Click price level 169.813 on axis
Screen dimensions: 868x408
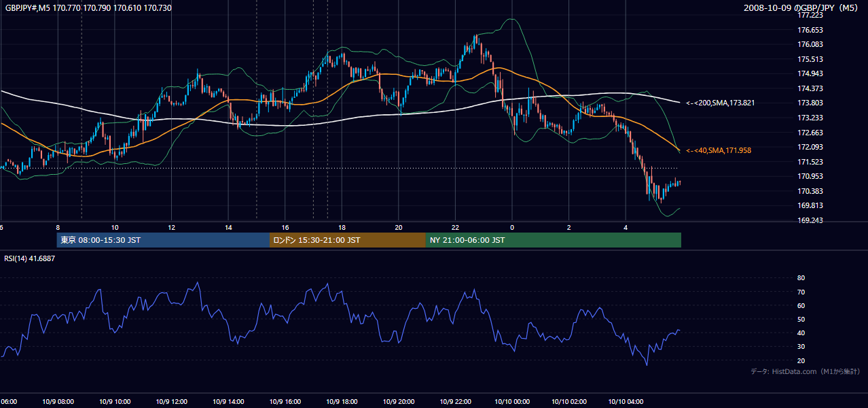(x=811, y=205)
